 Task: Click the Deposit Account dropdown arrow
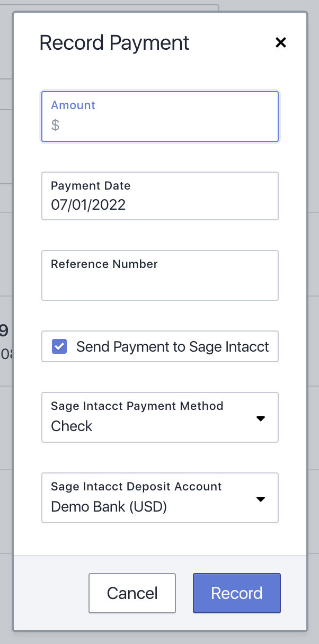coord(260,499)
